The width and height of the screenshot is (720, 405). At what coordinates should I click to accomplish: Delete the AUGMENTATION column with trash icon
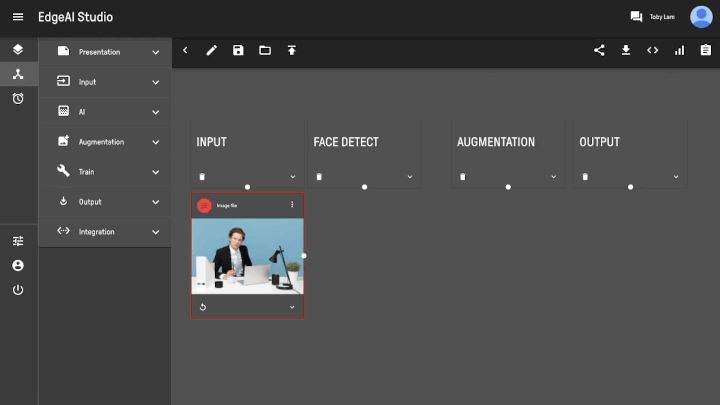463,177
